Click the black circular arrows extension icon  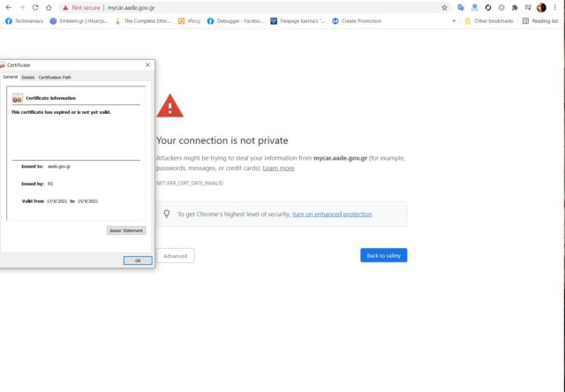coord(488,8)
